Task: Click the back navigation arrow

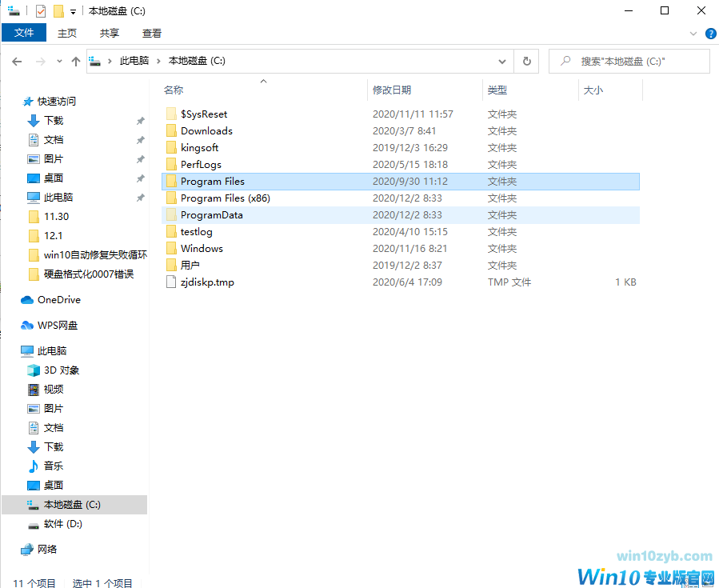Action: point(16,61)
